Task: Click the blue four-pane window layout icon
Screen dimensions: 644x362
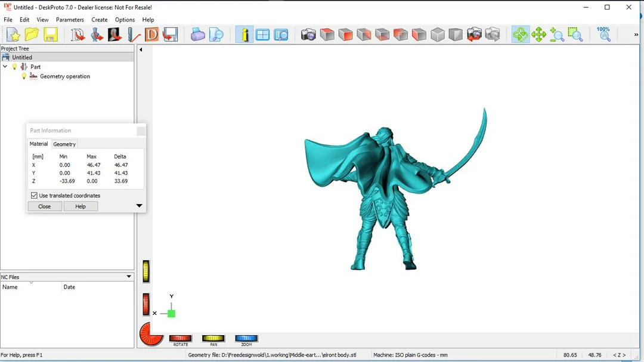Action: click(262, 35)
